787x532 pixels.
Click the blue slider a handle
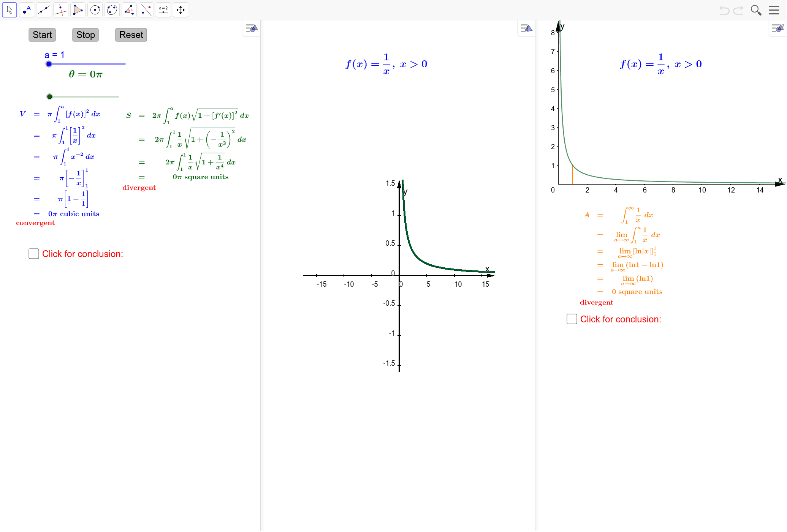(x=49, y=64)
